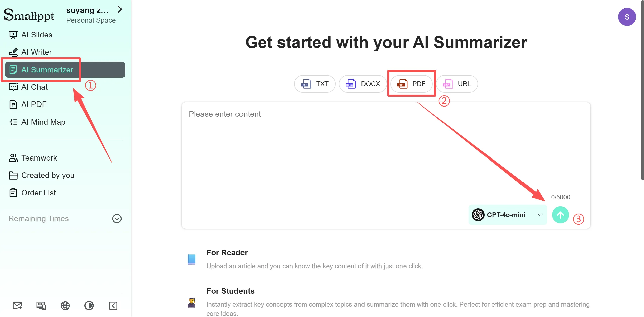Select the DOCX upload option

363,84
